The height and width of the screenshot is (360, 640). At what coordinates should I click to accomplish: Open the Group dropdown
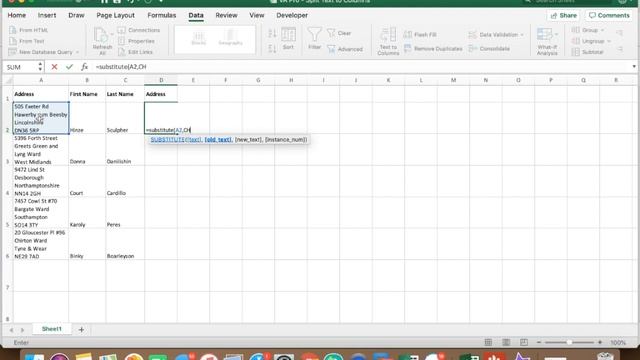[588, 30]
